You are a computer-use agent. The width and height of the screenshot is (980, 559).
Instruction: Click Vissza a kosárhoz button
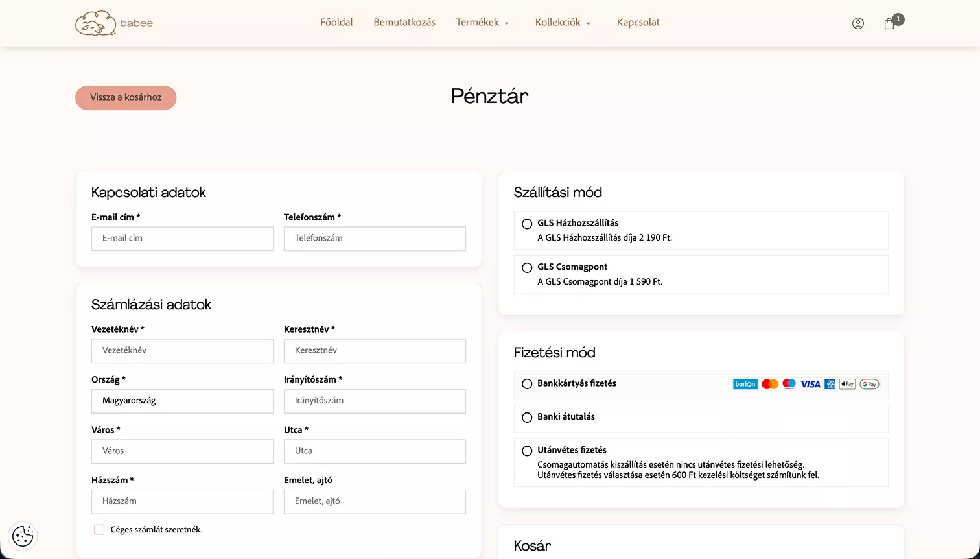tap(126, 97)
